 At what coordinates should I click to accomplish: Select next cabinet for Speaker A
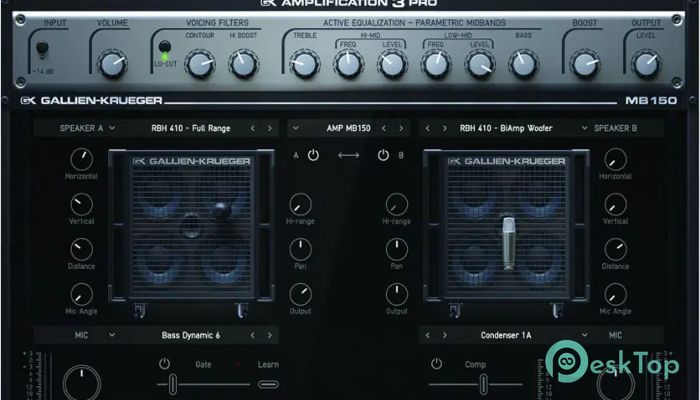click(x=269, y=128)
